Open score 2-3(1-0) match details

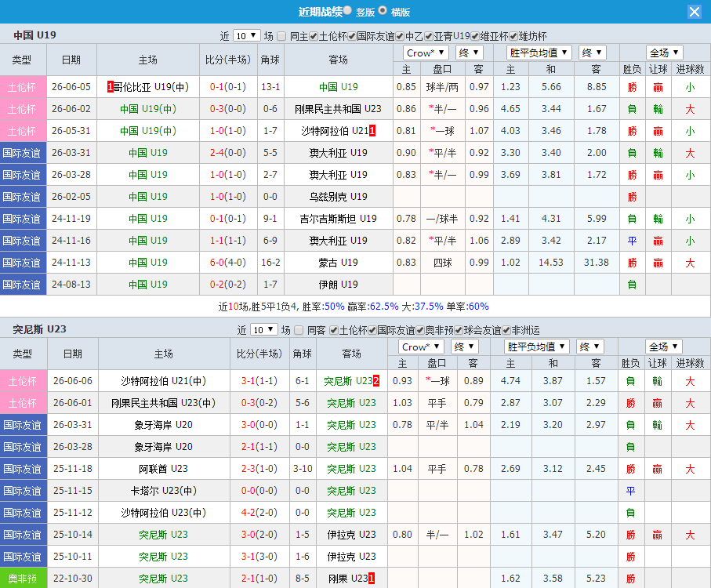259,469
